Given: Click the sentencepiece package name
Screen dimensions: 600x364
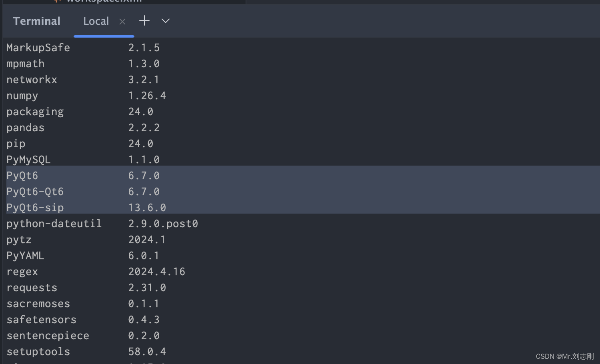Looking at the screenshot, I should pyautogui.click(x=48, y=336).
